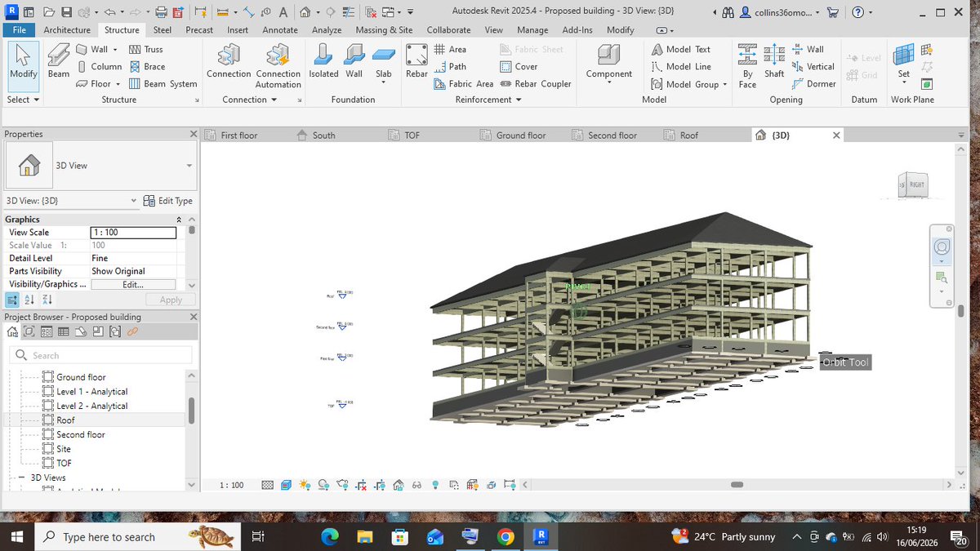Toggle Crop View in view control bar
The width and height of the screenshot is (980, 551).
coord(361,485)
